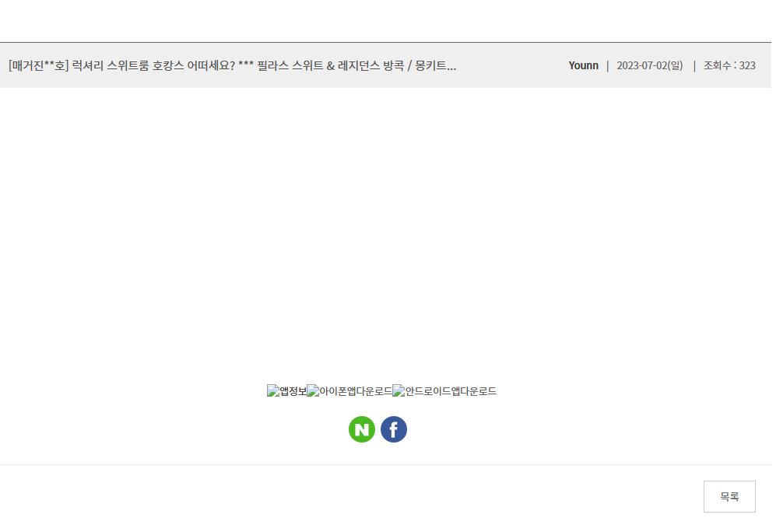Click the 필라스 스위트 & 레지던스 방콕 title text
This screenshot has width=776, height=532.
(x=331, y=65)
